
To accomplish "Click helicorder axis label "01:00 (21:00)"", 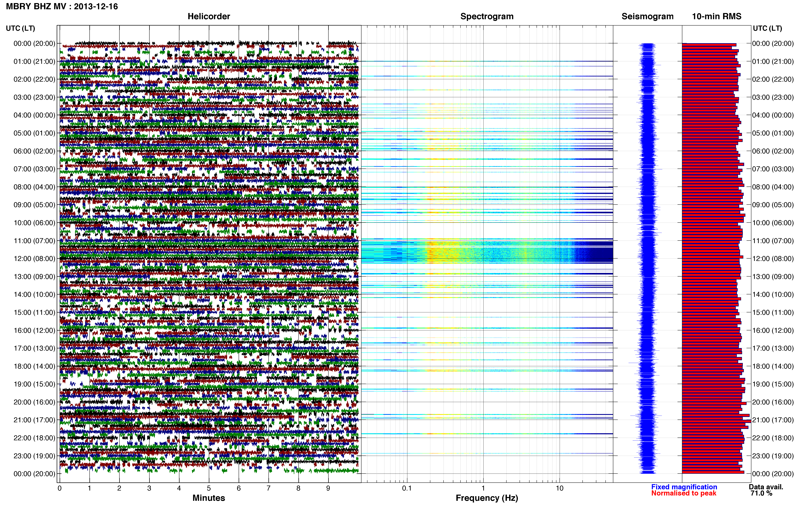I will pos(34,62).
